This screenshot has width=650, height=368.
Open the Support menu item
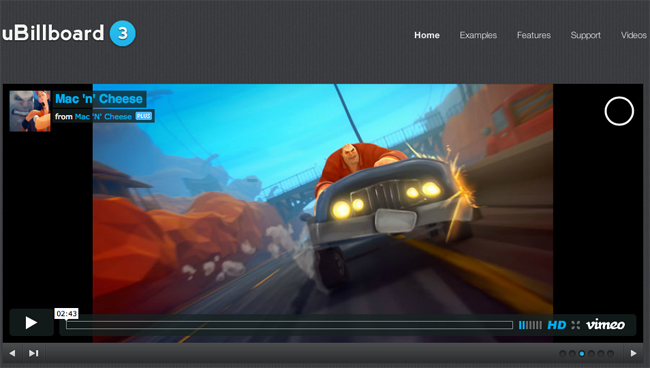585,35
